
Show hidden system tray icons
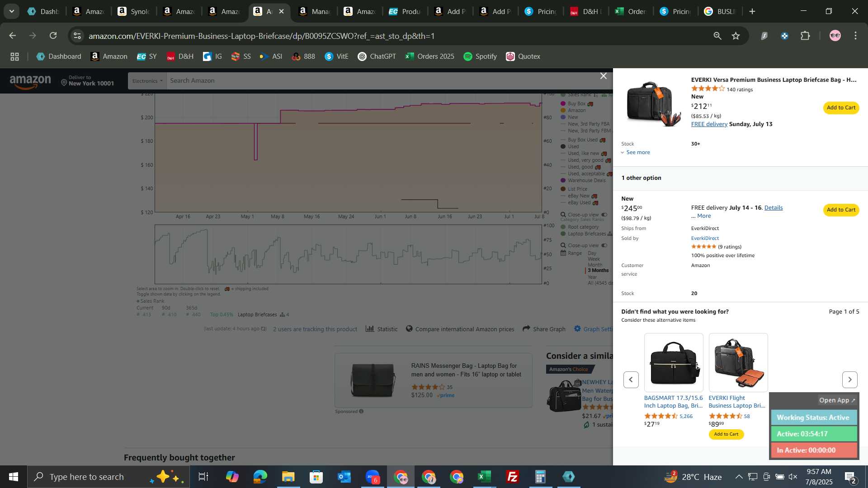point(738,477)
